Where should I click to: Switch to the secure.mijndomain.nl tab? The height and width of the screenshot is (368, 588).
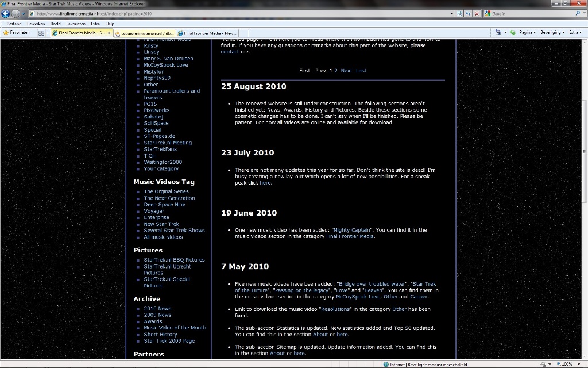point(144,33)
